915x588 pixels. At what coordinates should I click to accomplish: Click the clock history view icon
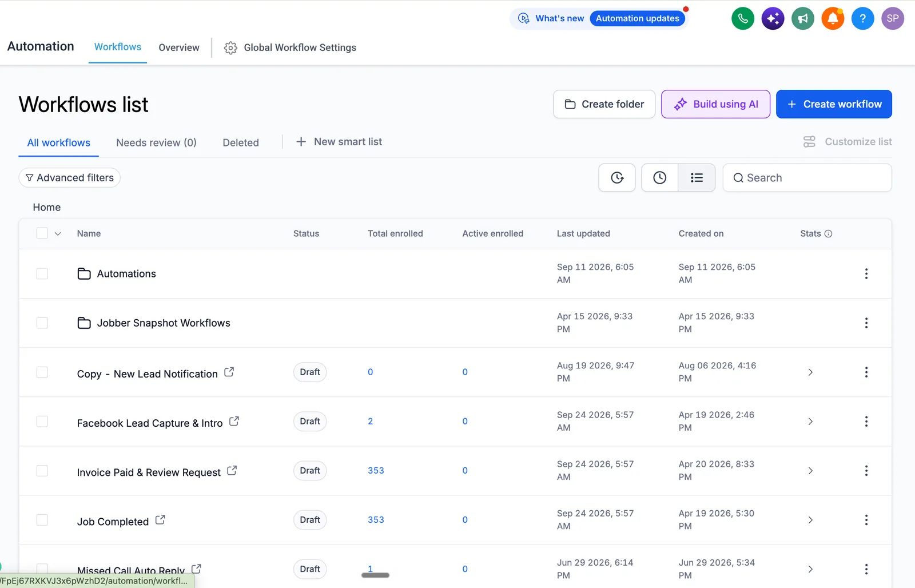659,178
